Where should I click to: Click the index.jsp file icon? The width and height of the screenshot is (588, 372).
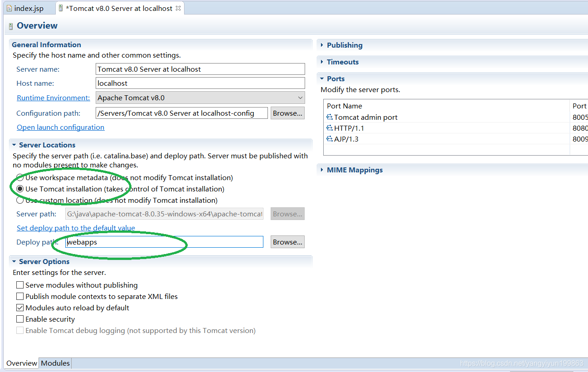click(9, 9)
